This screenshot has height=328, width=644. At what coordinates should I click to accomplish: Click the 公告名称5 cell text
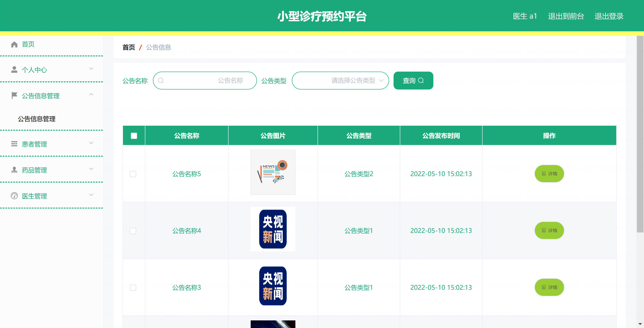point(187,174)
